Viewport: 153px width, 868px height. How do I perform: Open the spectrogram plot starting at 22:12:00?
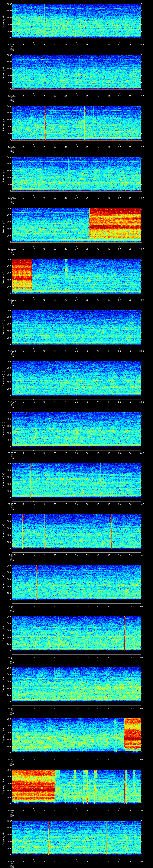pyautogui.click(x=76, y=582)
